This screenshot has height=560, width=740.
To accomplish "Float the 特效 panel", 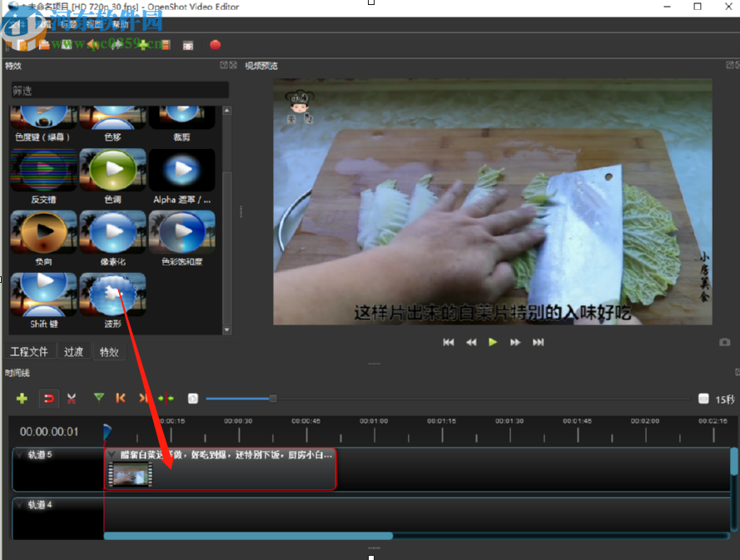I will coord(224,65).
